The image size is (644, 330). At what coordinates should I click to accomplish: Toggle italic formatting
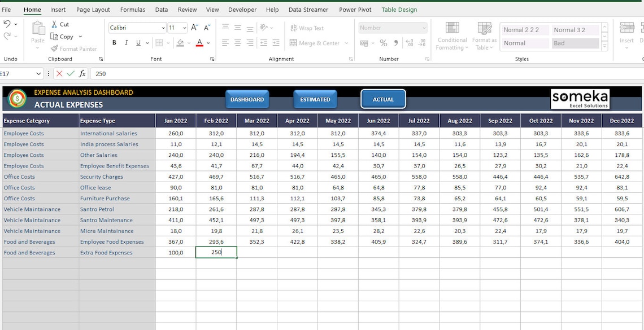coord(125,42)
